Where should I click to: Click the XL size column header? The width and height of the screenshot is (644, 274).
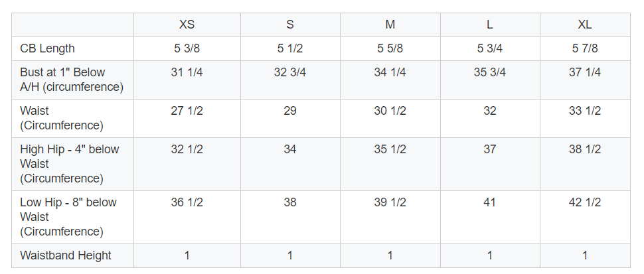(x=584, y=25)
